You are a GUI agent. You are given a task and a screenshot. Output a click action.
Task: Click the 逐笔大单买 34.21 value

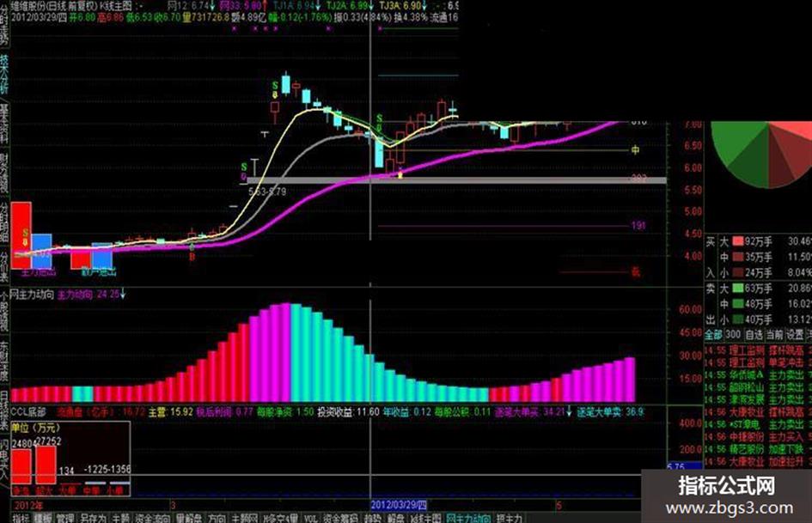click(528, 413)
